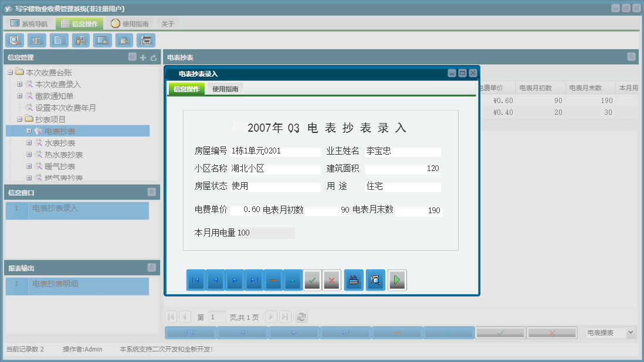The width and height of the screenshot is (644, 362).
Task: Expand the 水表抄表 tree node
Action: (28, 142)
